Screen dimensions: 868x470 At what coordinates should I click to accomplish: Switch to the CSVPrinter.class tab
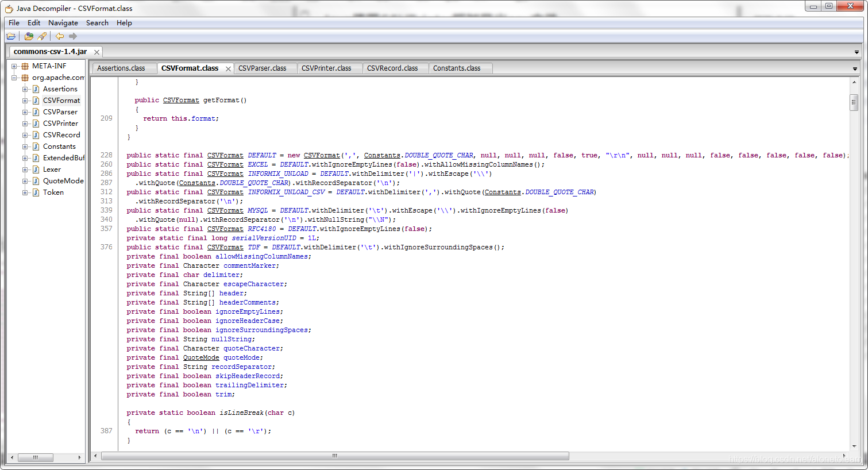pos(330,68)
